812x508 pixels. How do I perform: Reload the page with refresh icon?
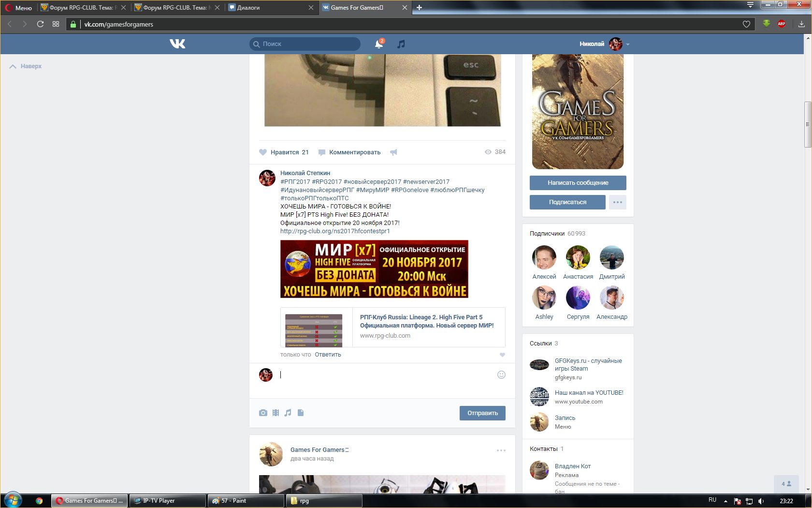(x=40, y=24)
